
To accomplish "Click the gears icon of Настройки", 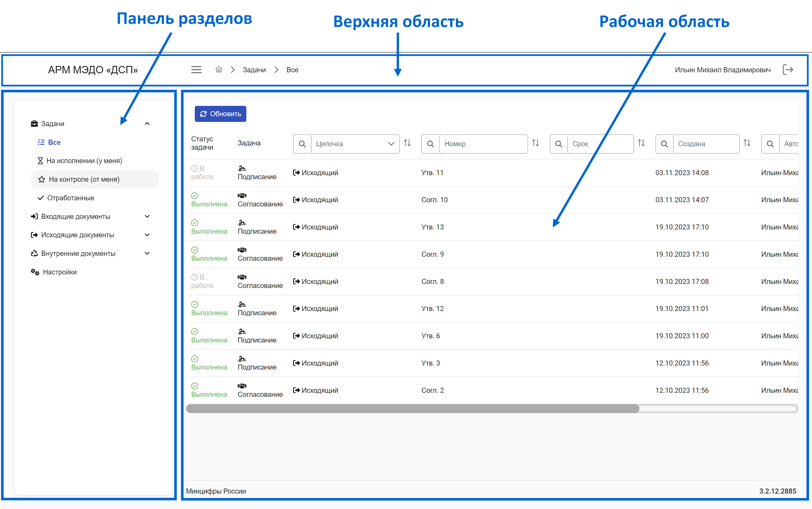I will pos(35,272).
